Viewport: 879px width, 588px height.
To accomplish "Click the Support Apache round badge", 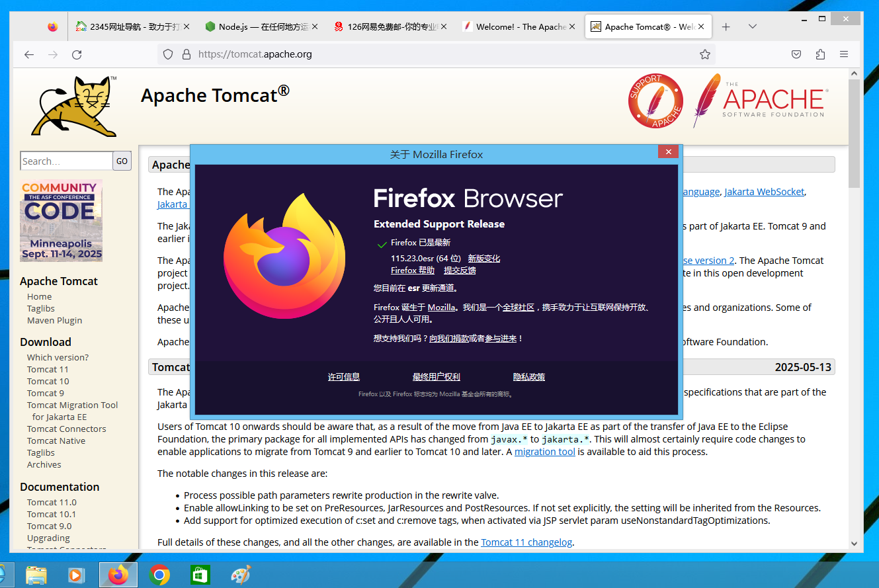I will (x=655, y=101).
